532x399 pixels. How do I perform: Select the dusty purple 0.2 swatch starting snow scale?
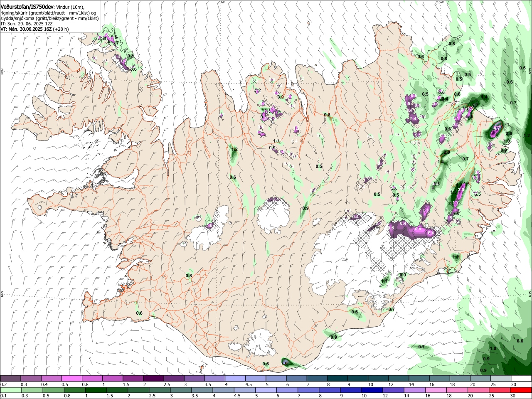pos(10,379)
